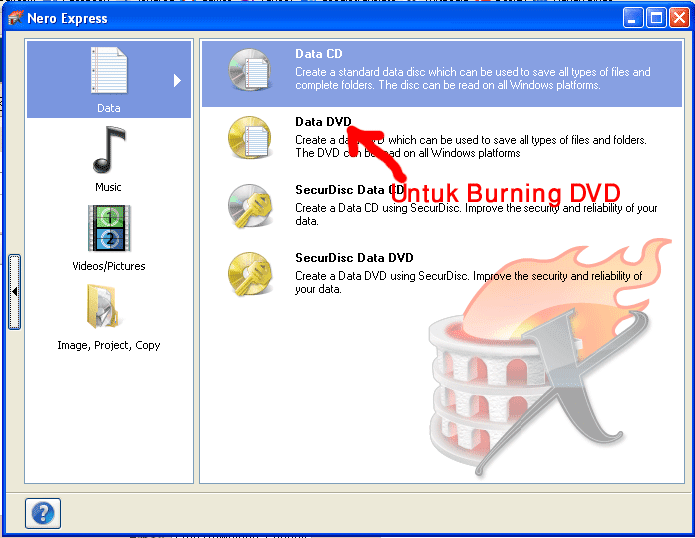This screenshot has height=538, width=695.
Task: Choose the SecurDisc Data CD heading
Action: coord(350,190)
